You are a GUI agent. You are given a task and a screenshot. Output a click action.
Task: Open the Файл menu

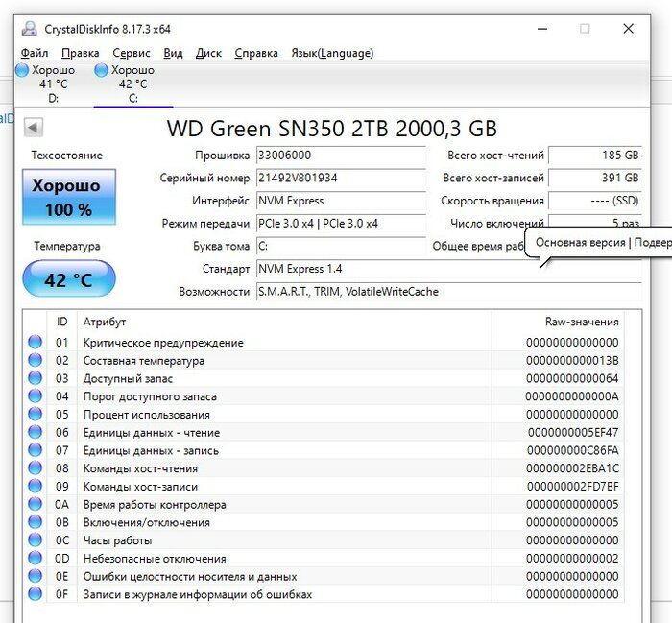pyautogui.click(x=35, y=53)
